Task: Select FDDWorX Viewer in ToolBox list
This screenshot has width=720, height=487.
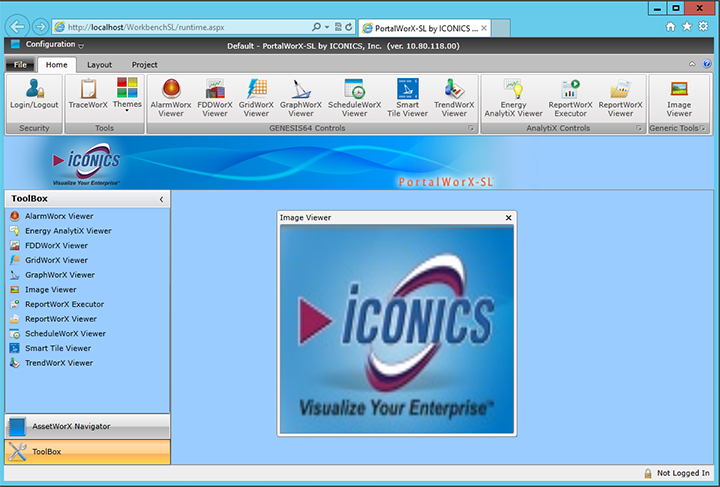Action: [x=87, y=246]
